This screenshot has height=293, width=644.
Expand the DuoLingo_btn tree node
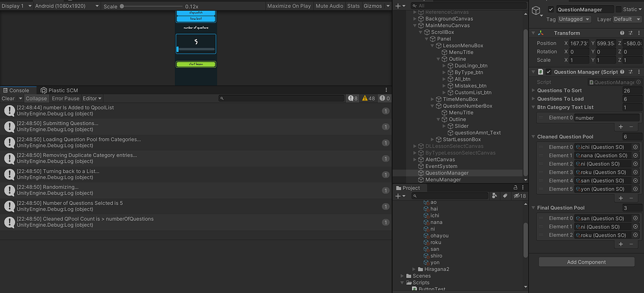tap(444, 65)
